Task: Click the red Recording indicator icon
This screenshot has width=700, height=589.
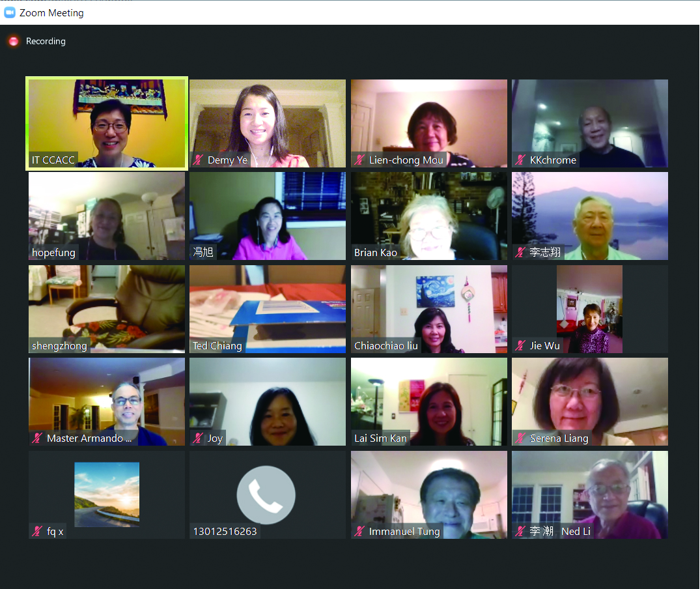Action: (14, 41)
